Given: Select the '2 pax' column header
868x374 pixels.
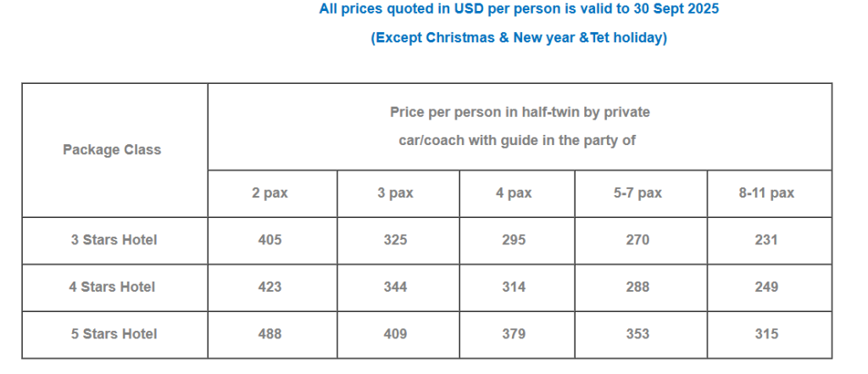Looking at the screenshot, I should (270, 193).
